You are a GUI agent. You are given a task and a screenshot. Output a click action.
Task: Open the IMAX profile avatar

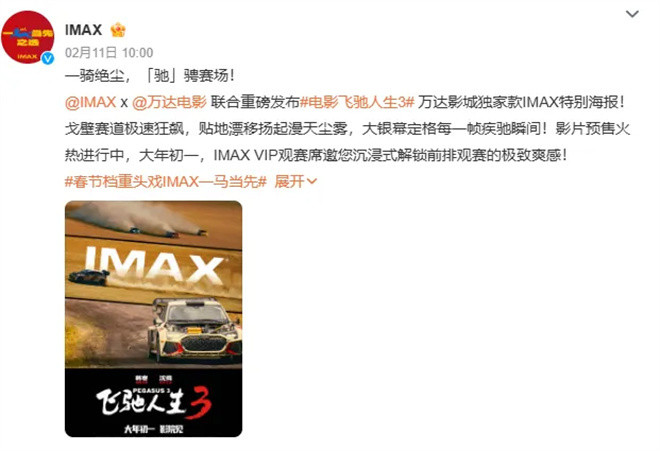click(28, 37)
